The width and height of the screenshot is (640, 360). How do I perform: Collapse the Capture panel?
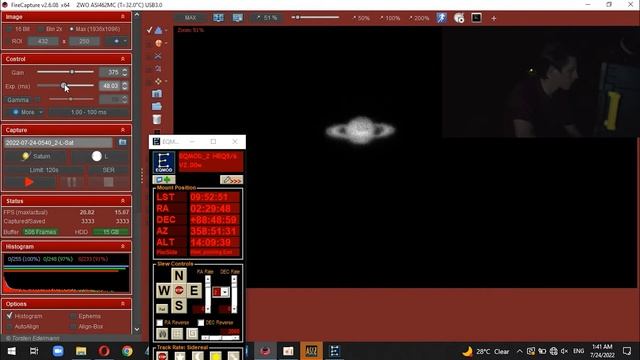point(122,130)
